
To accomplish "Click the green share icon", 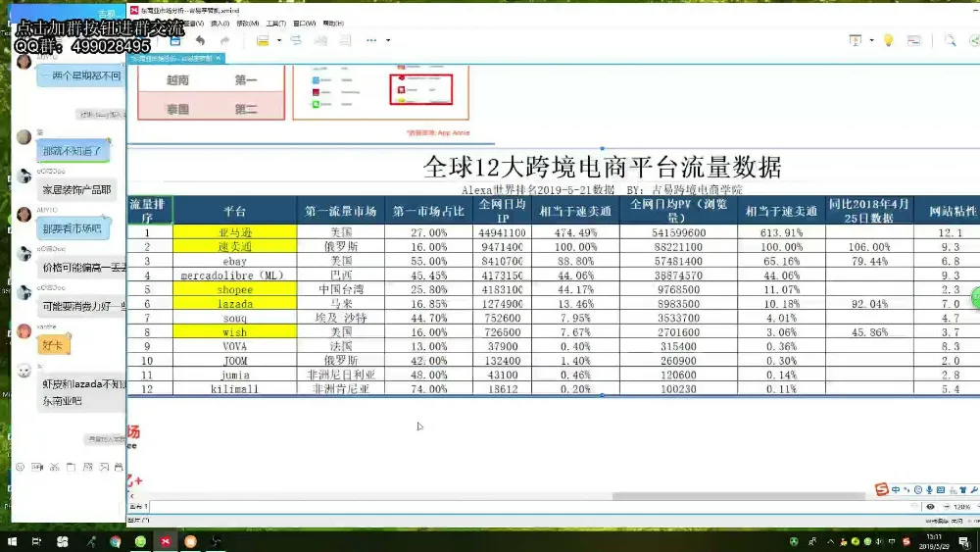I will coord(974,40).
